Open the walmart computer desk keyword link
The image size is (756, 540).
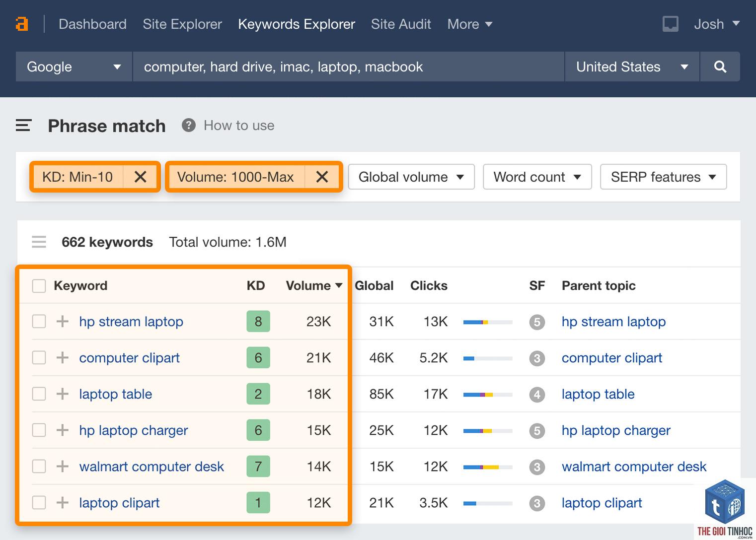[151, 466]
